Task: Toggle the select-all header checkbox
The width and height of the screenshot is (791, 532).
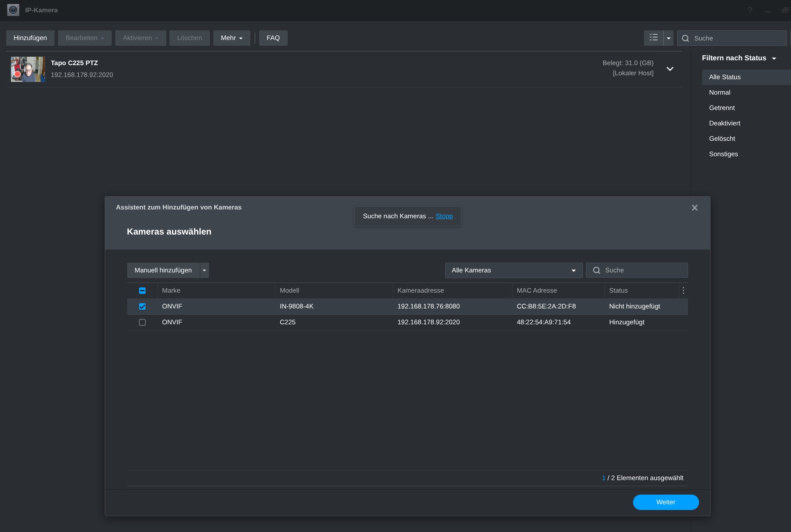Action: coord(142,290)
